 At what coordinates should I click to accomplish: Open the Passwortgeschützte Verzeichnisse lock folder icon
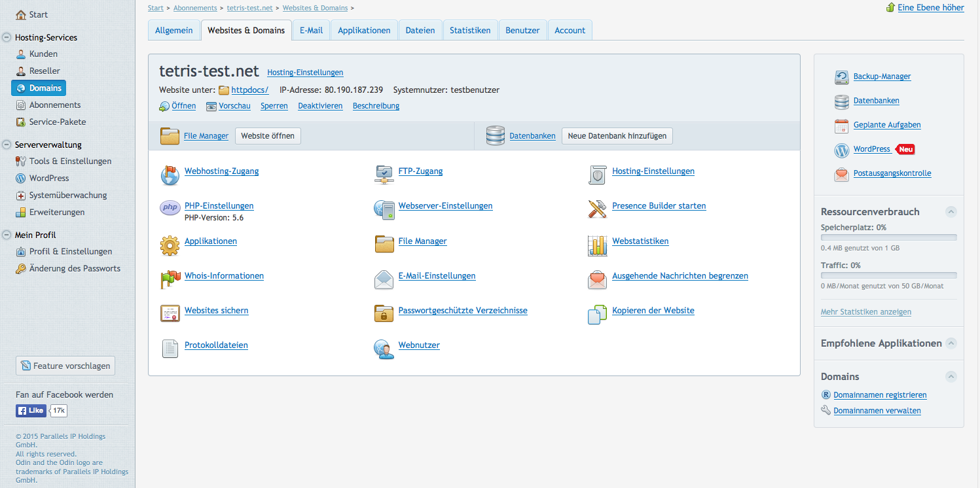[384, 313]
